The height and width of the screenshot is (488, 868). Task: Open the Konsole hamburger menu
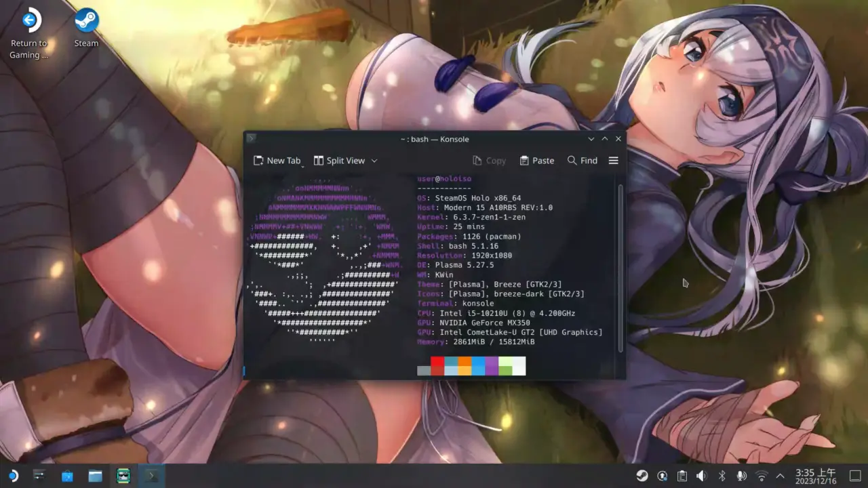click(x=613, y=161)
